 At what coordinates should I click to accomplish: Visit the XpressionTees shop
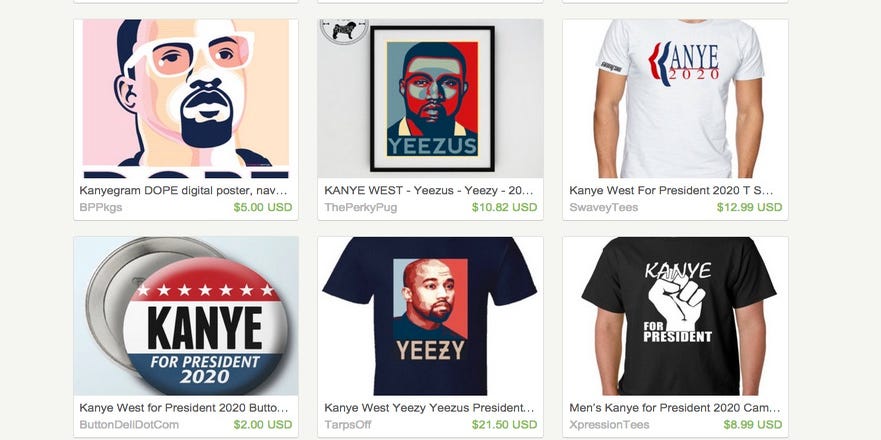(609, 425)
